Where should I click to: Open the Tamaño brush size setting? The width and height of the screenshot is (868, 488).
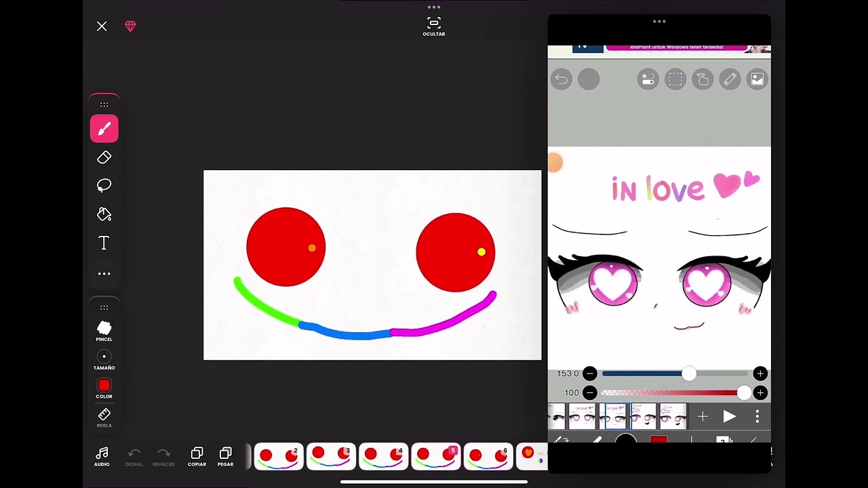click(104, 360)
